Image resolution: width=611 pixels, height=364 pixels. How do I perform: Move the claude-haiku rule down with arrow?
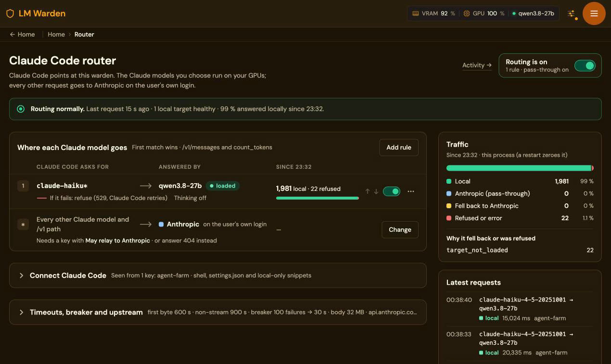[x=376, y=191]
